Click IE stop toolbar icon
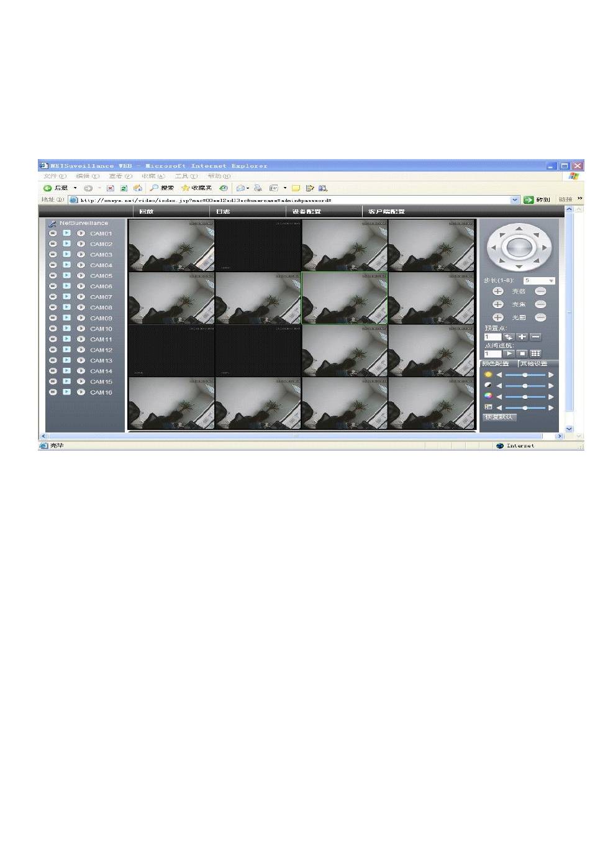 pyautogui.click(x=111, y=188)
